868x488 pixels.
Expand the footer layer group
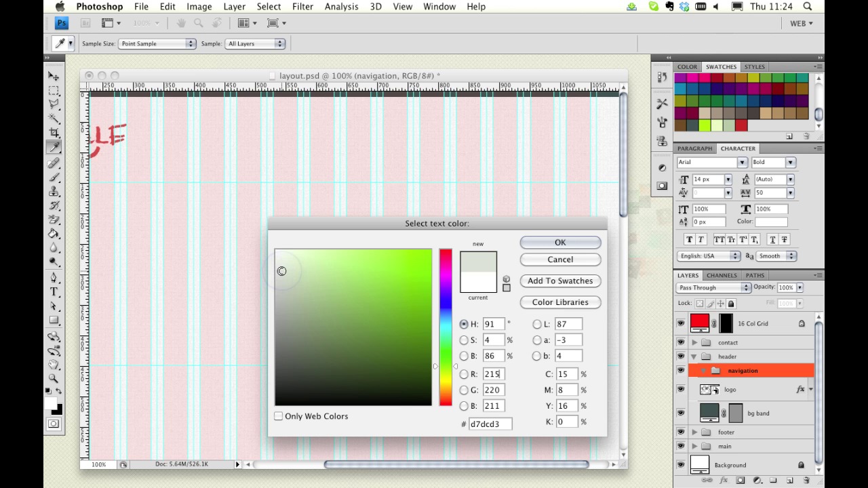694,432
